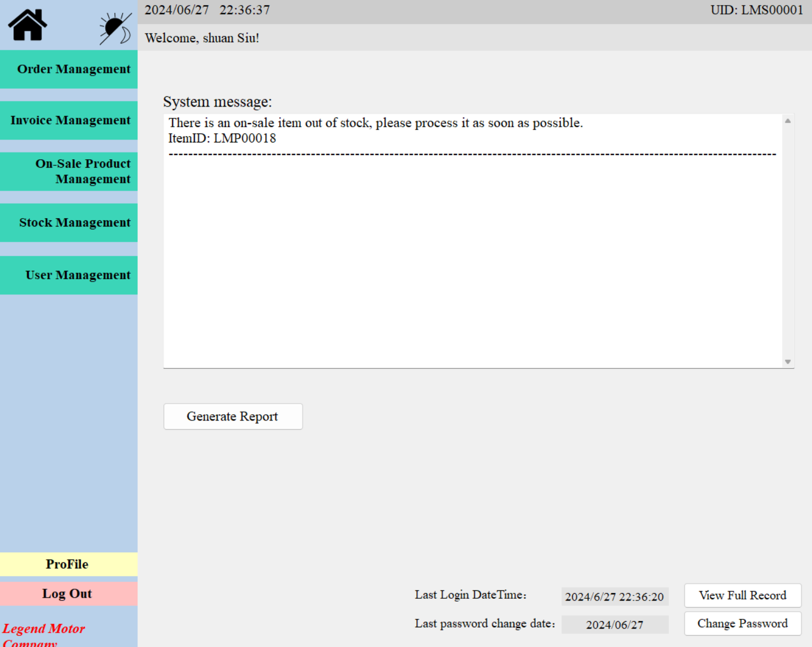
Task: Open the ProFile page
Action: click(x=67, y=564)
